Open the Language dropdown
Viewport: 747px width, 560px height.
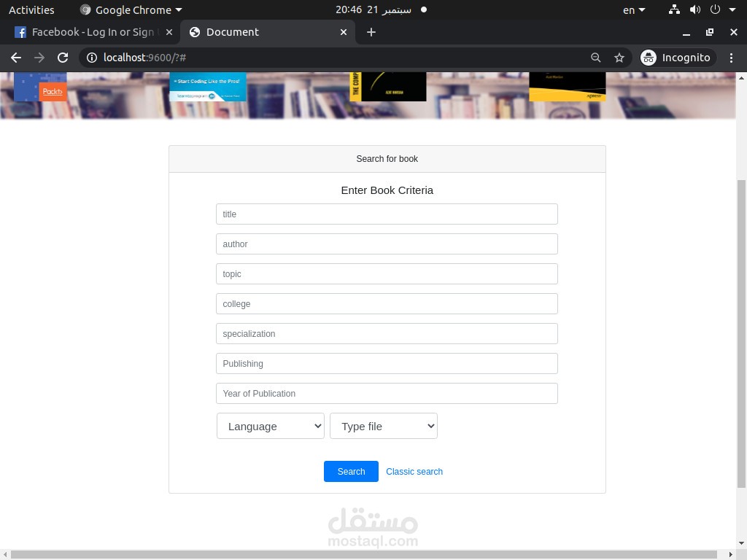(x=270, y=426)
